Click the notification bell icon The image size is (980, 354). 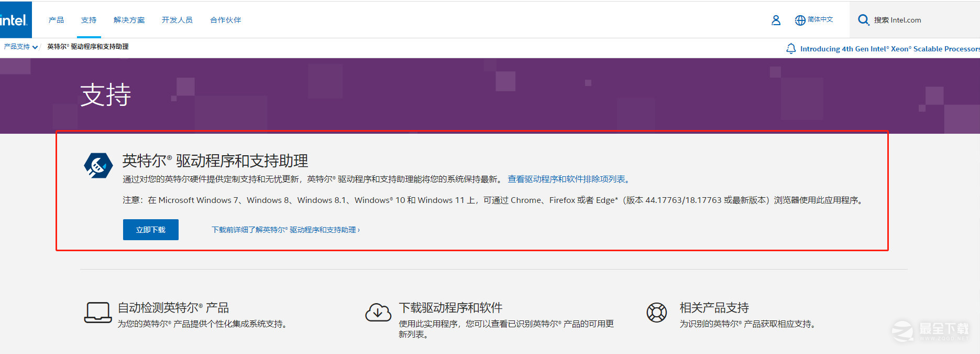[791, 49]
